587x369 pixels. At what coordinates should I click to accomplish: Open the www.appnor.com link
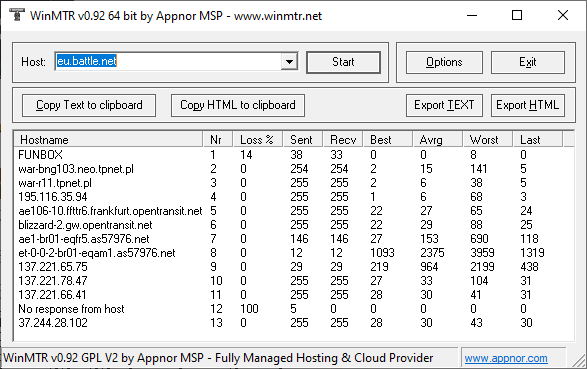506,358
